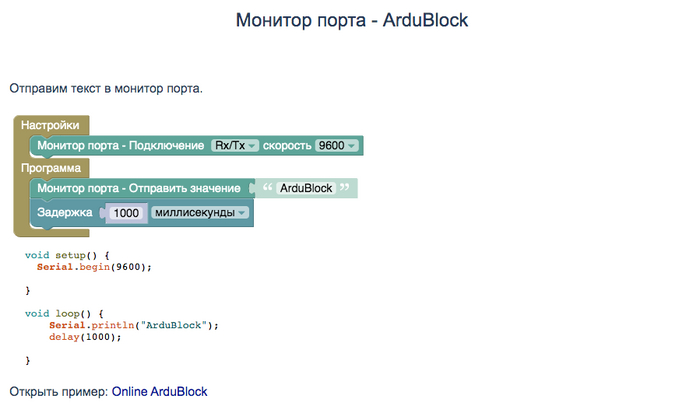Select the Настройки block header
Image resolution: width=700 pixels, height=406 pixels.
[50, 125]
